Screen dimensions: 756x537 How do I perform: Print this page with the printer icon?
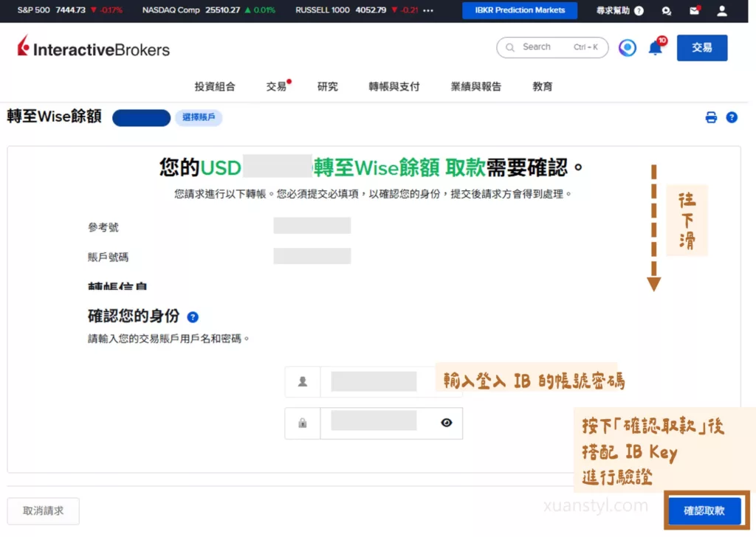tap(711, 117)
